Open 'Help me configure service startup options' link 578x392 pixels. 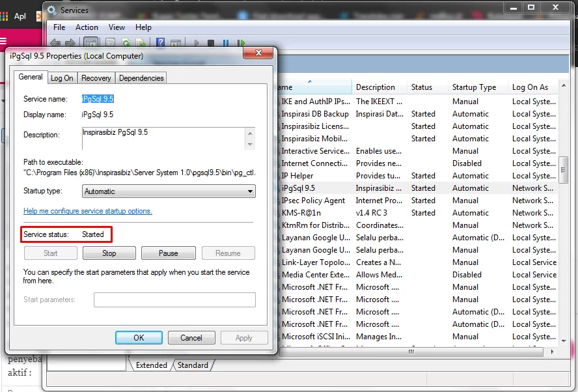coord(88,211)
